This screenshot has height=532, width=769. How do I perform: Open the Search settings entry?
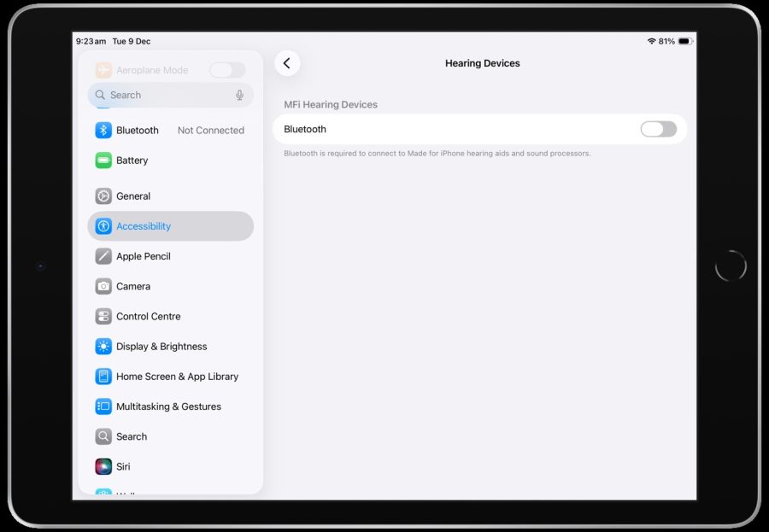tap(132, 436)
